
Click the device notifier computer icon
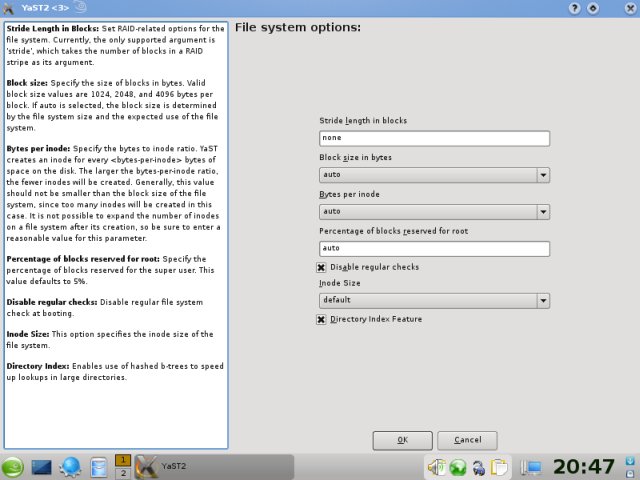pos(531,468)
